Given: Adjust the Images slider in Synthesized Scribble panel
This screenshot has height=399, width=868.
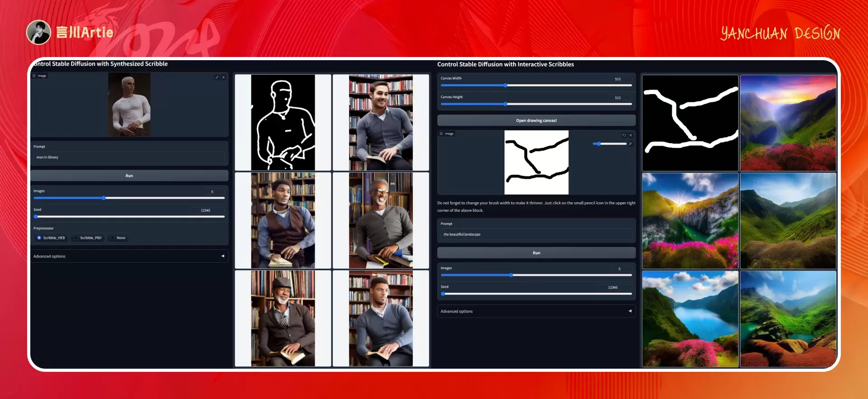Looking at the screenshot, I should (x=129, y=198).
